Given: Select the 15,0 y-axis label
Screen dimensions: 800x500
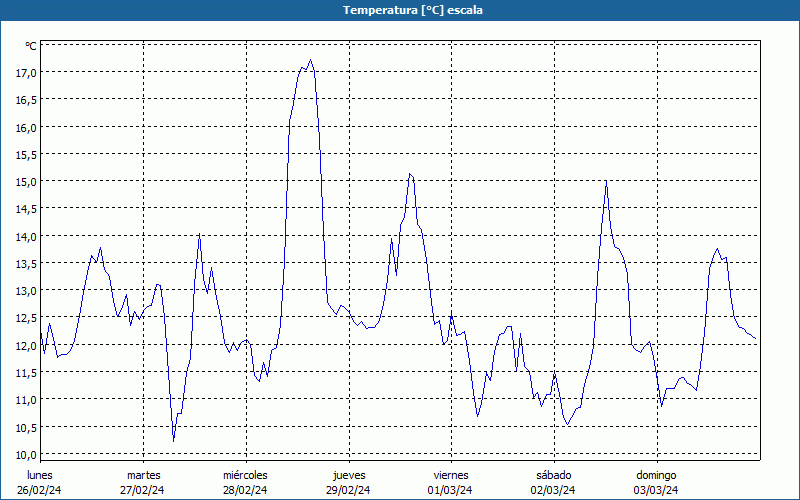Looking at the screenshot, I should (26, 182).
